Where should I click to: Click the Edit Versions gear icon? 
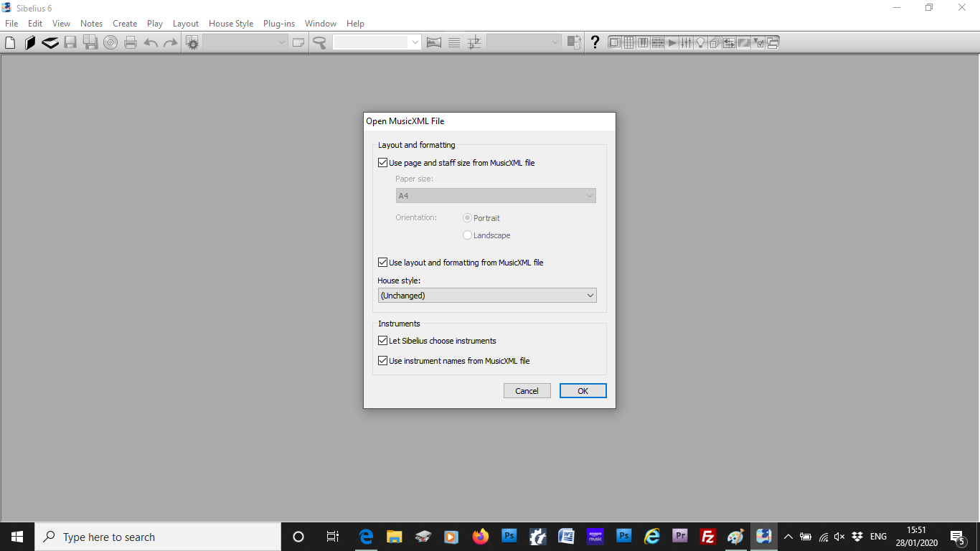pyautogui.click(x=192, y=42)
